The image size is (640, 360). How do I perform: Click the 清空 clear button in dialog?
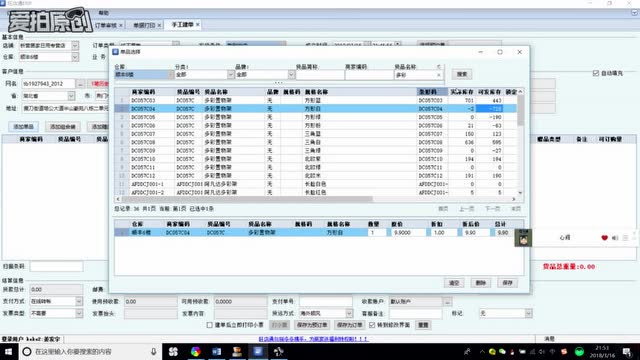pos(454,283)
